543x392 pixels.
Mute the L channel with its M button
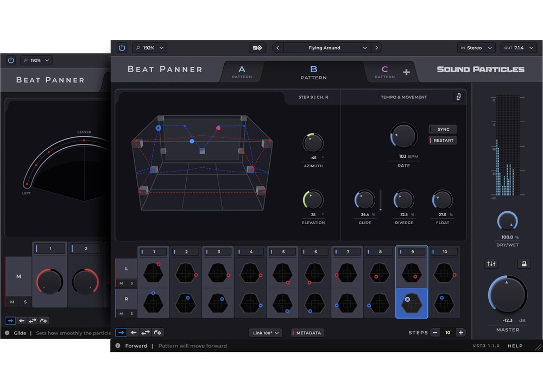coord(121,283)
